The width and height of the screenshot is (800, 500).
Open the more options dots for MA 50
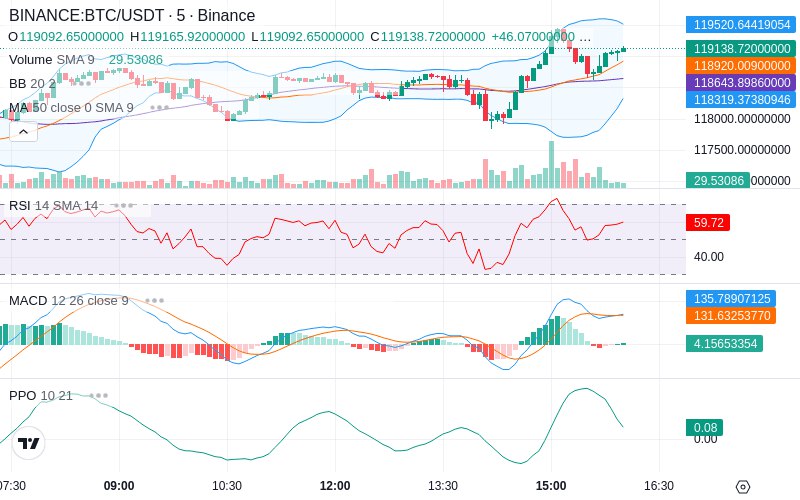coord(158,107)
